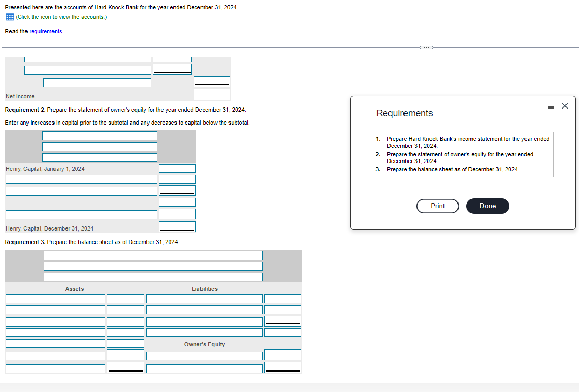The width and height of the screenshot is (579, 392).
Task: Click the Net Income amount field
Action: pyautogui.click(x=212, y=94)
